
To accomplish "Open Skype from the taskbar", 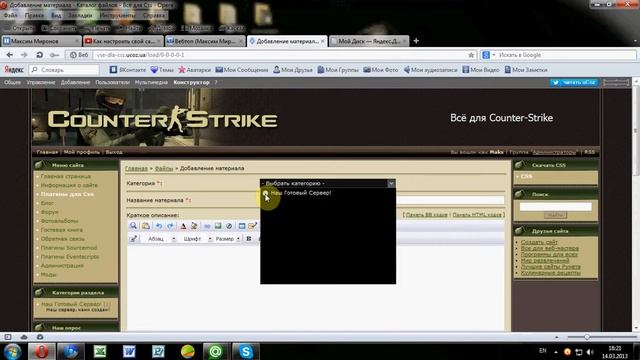I will pos(246,351).
